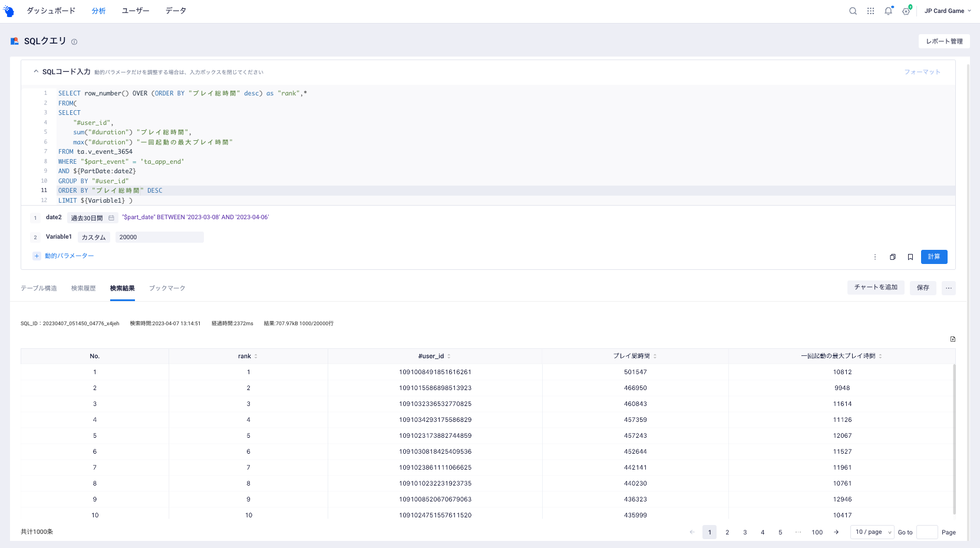Open the notifications bell
Viewport: 980px width, 548px height.
click(888, 11)
